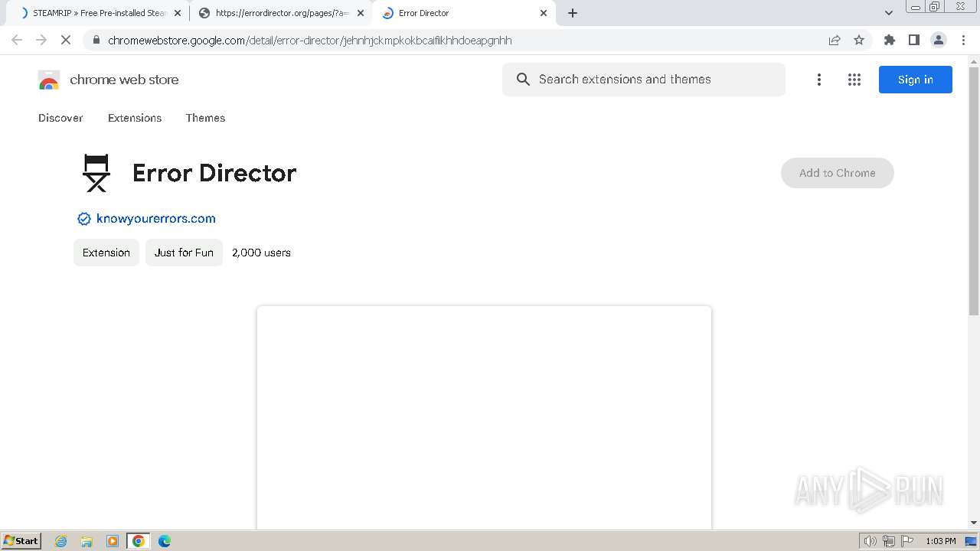Viewport: 980px width, 551px height.
Task: Close the Error Director browser tab
Action: click(544, 13)
